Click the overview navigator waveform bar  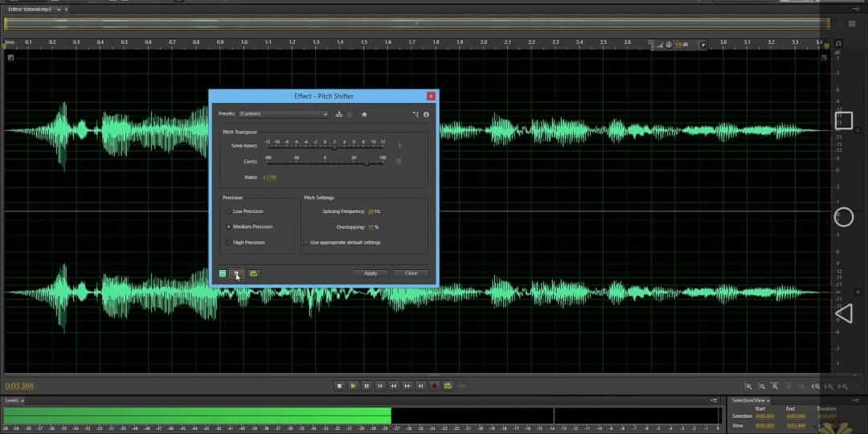[417, 24]
